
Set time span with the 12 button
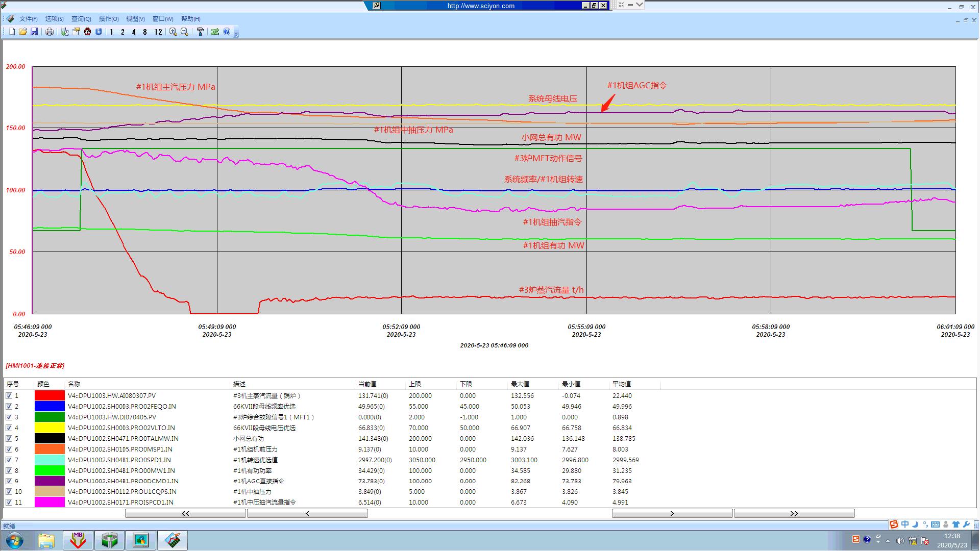click(158, 32)
